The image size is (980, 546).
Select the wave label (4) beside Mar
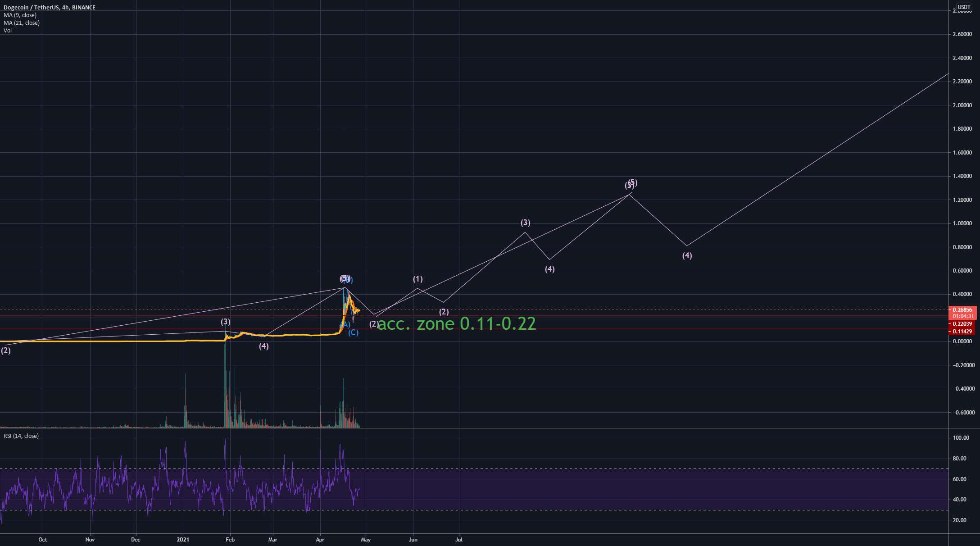(263, 346)
